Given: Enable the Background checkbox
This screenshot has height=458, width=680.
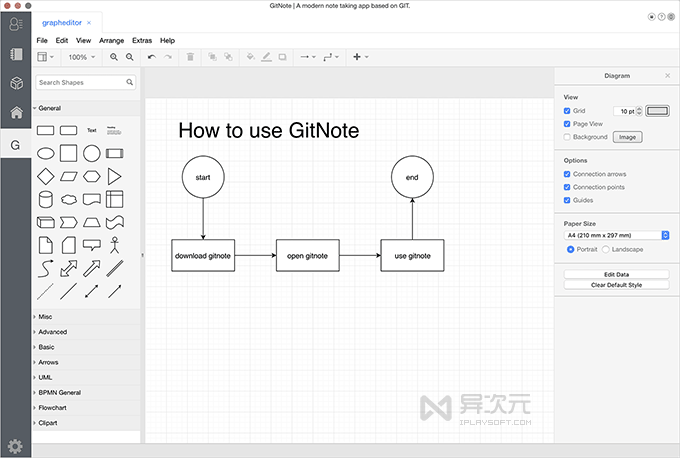Looking at the screenshot, I should point(567,137).
